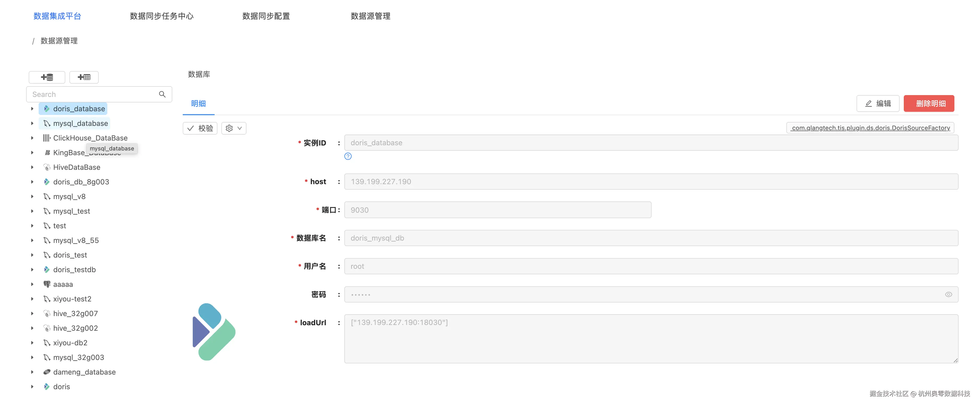Click the large Doris logo image
The width and height of the screenshot is (980, 407).
[x=214, y=332]
